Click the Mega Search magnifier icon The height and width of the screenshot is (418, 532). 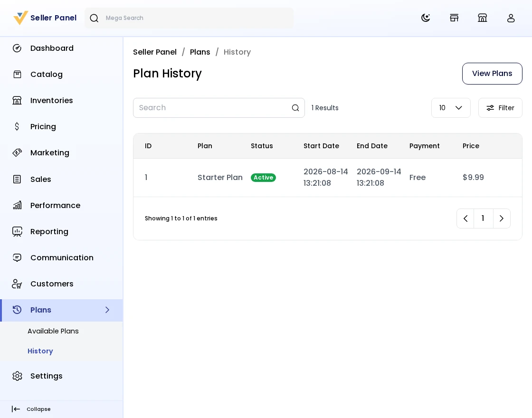click(94, 18)
